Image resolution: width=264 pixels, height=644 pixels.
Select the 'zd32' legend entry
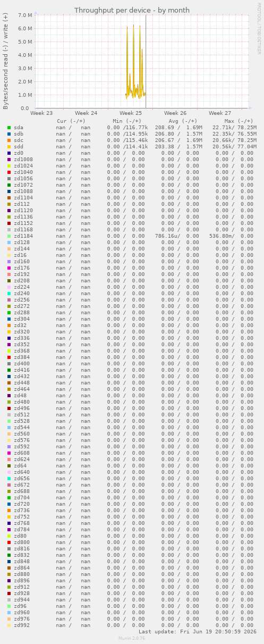point(20,325)
